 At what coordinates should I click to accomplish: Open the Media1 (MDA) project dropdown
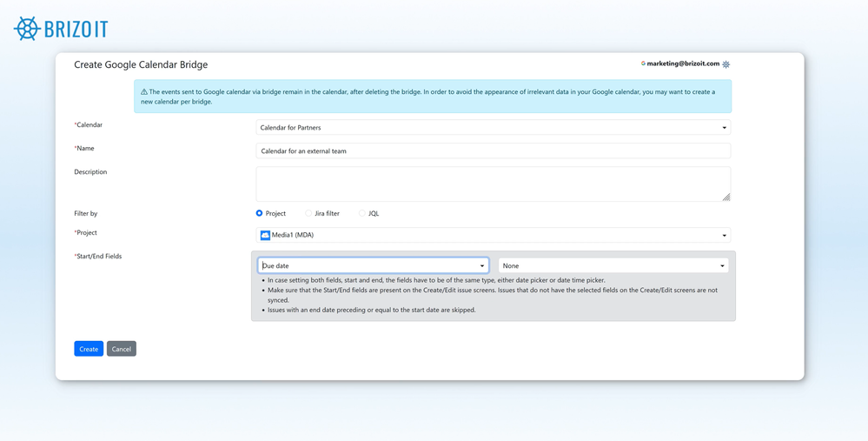click(493, 235)
